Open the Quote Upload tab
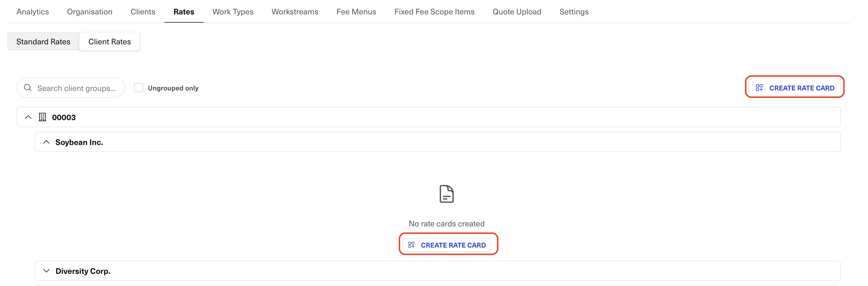Image resolution: width=868 pixels, height=286 pixels. pyautogui.click(x=517, y=12)
